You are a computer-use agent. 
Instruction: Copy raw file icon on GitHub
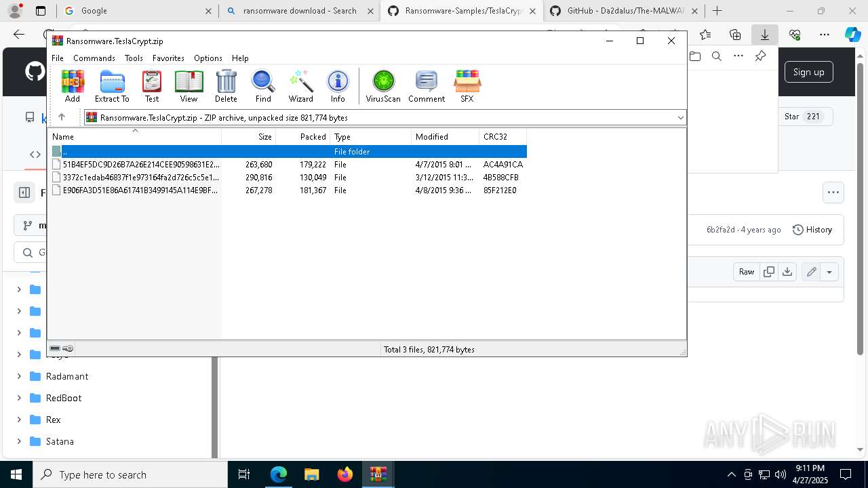tap(769, 272)
